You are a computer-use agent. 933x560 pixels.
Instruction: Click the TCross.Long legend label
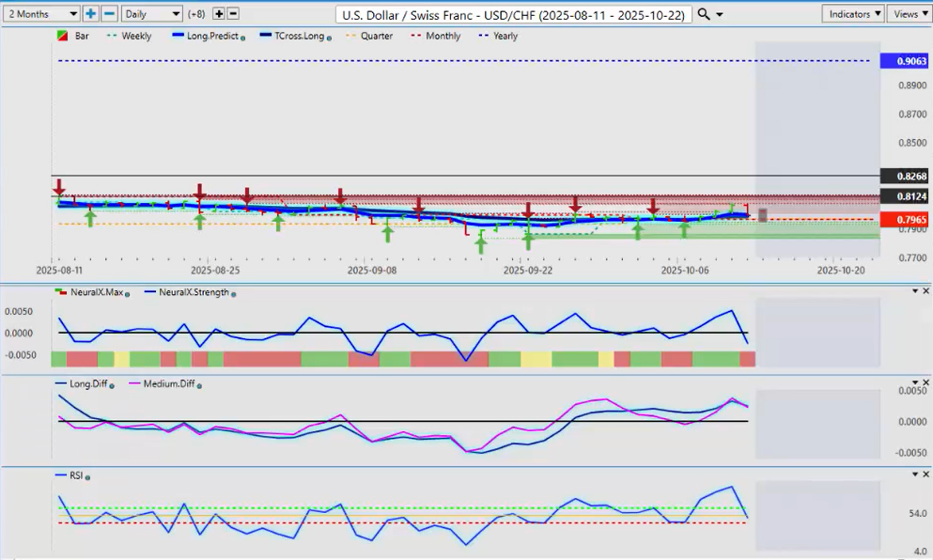[298, 36]
